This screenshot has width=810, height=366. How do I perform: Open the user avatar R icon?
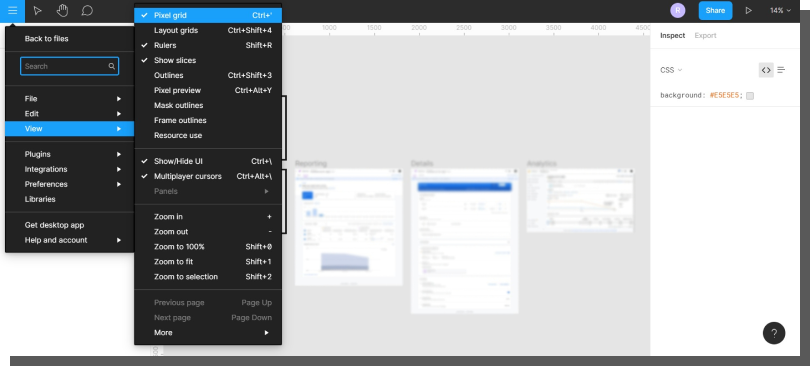tap(678, 10)
